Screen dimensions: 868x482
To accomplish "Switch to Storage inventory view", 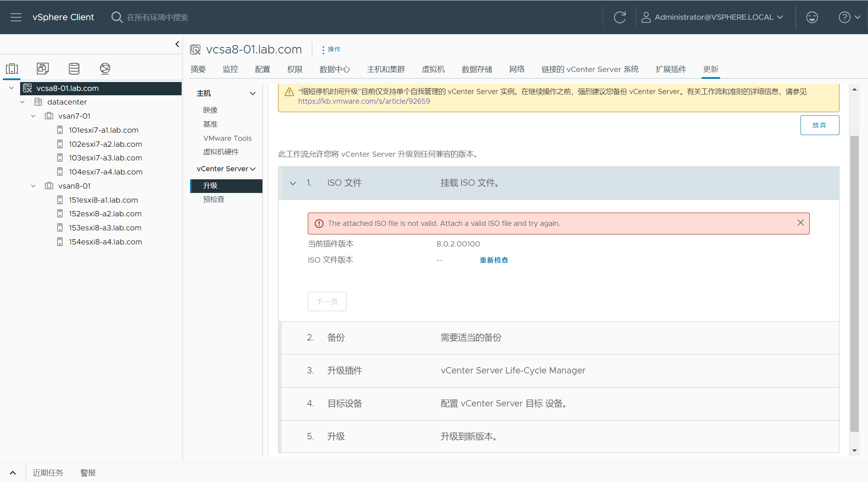I will point(74,69).
